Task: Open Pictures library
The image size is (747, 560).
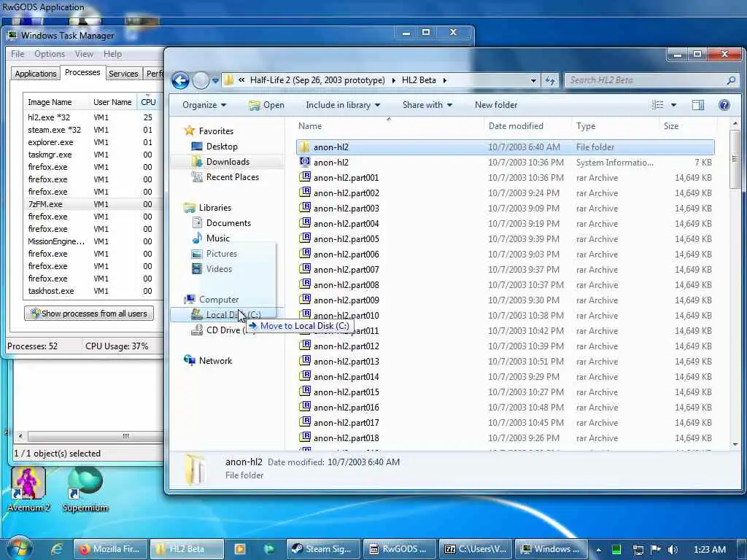Action: [x=221, y=253]
